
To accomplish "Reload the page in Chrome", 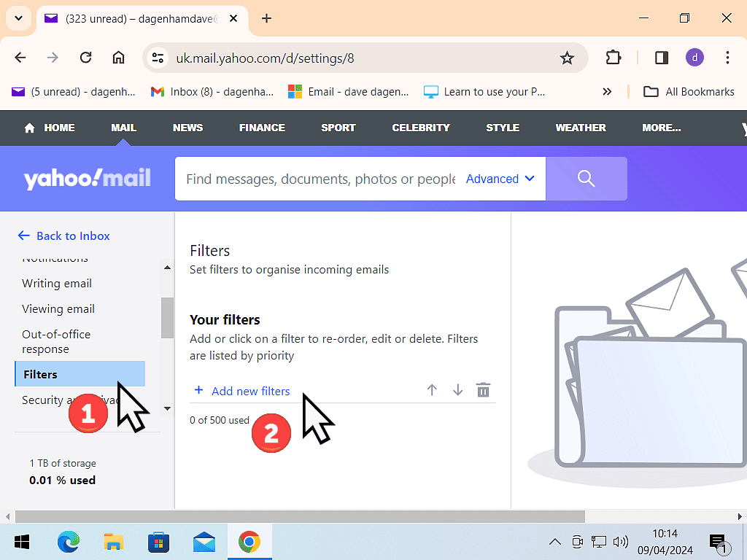I will (85, 58).
